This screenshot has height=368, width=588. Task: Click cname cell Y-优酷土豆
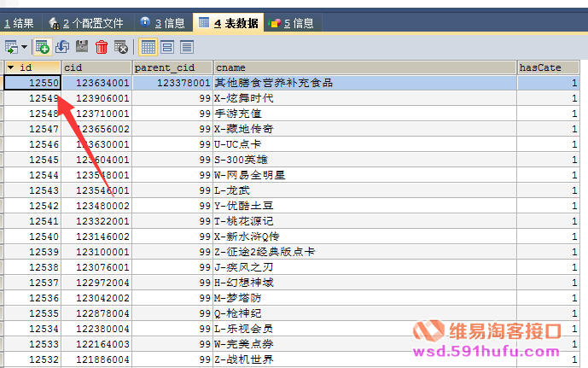click(365, 206)
